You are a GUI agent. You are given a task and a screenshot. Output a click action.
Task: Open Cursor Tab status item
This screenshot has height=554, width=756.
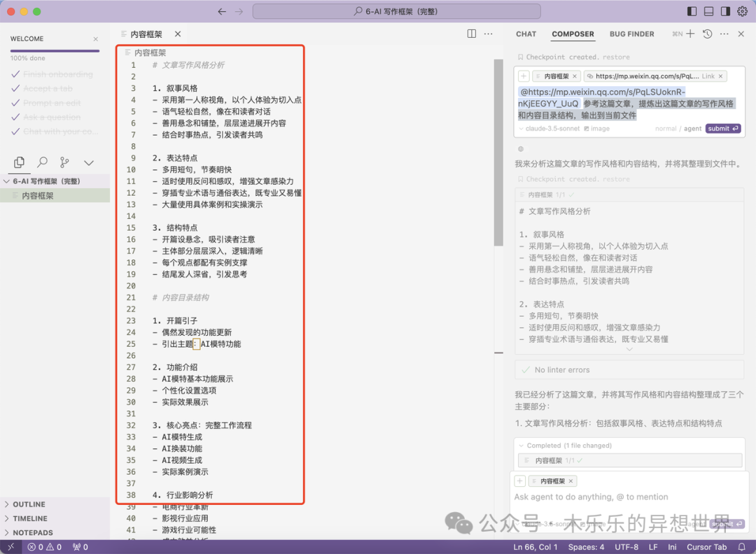(706, 547)
